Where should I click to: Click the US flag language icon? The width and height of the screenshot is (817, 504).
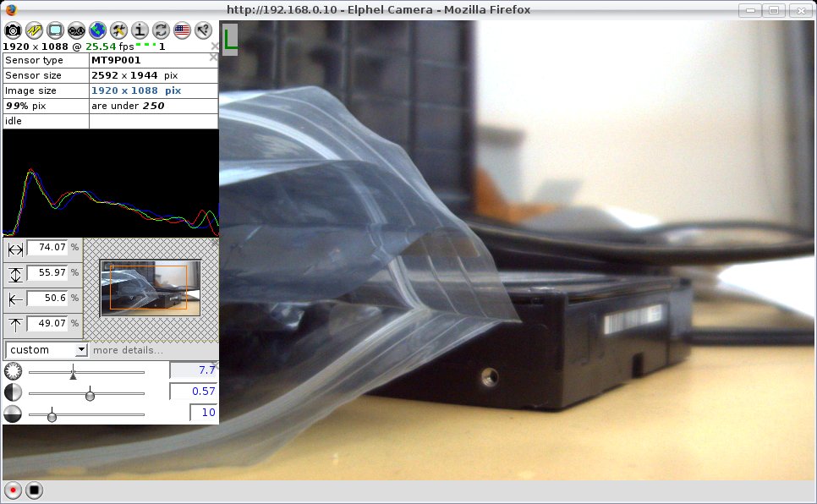[182, 30]
